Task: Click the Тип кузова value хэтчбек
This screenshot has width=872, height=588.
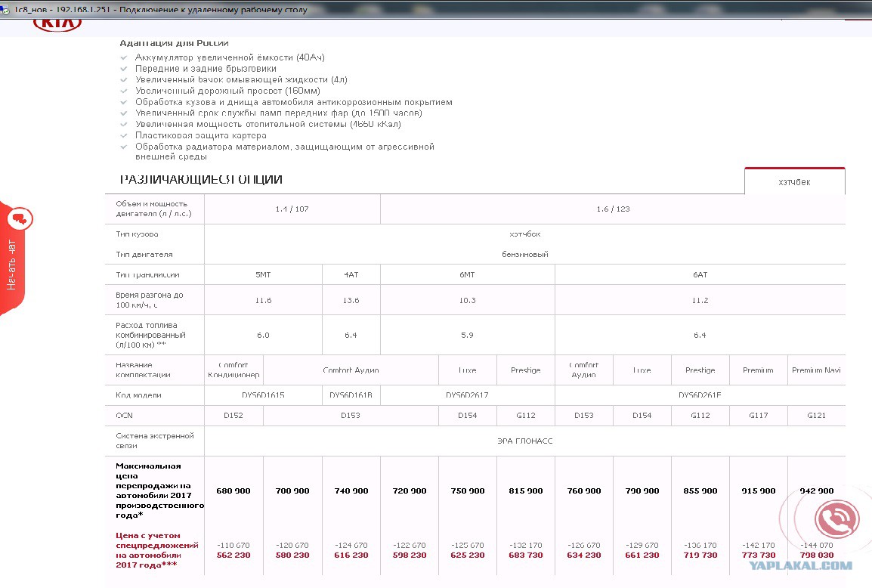Action: click(x=525, y=234)
